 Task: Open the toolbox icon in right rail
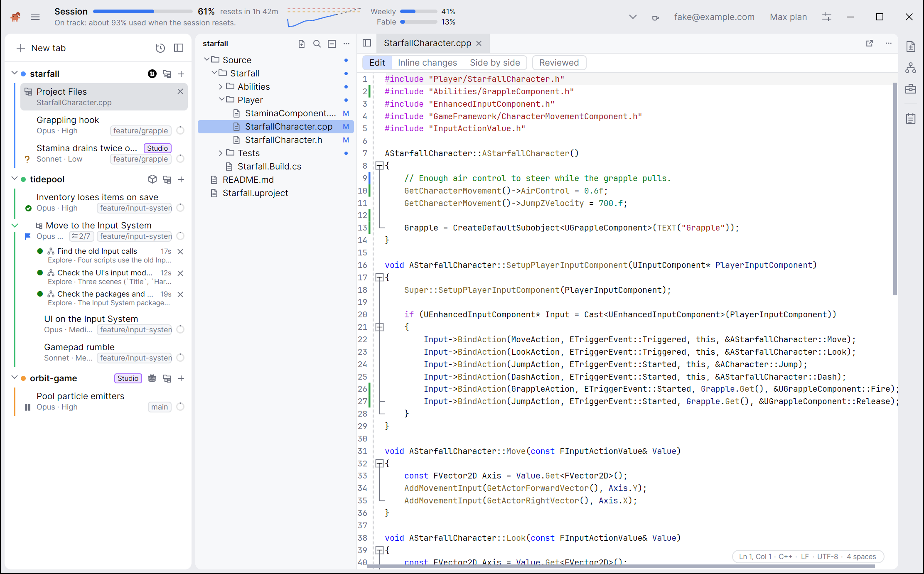(x=911, y=89)
